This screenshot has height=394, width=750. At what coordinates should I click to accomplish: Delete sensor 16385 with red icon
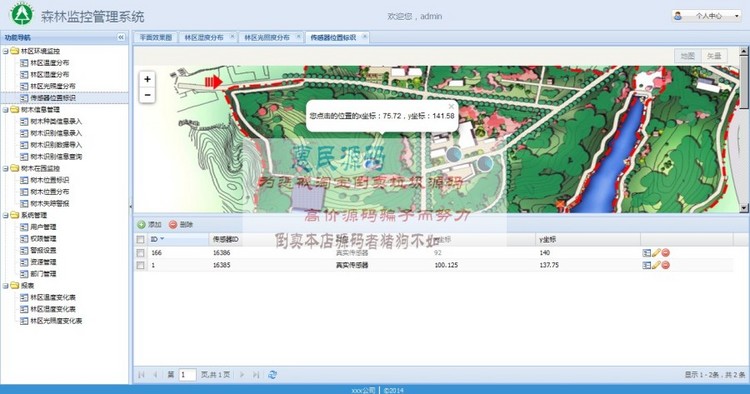click(x=665, y=265)
